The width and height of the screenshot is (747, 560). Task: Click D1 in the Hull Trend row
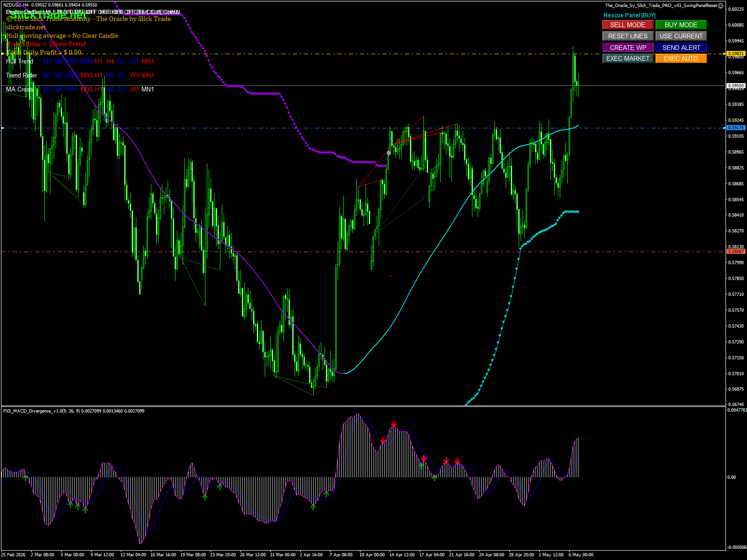[122, 61]
